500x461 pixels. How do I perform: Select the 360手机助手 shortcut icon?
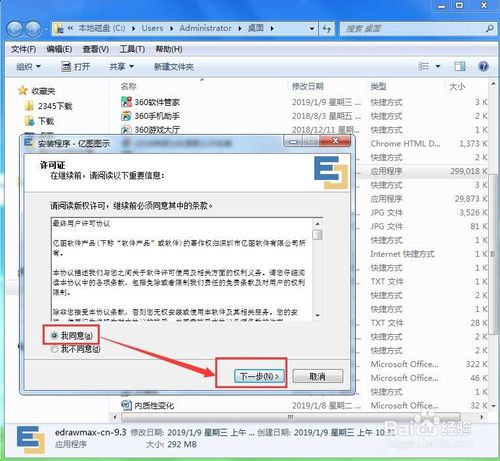126,116
